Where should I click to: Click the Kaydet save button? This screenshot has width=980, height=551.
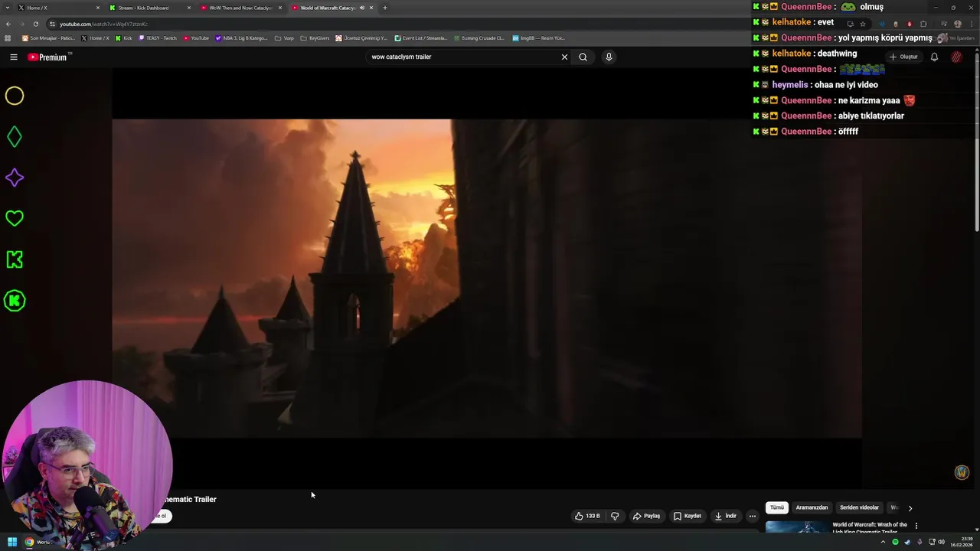tap(687, 516)
